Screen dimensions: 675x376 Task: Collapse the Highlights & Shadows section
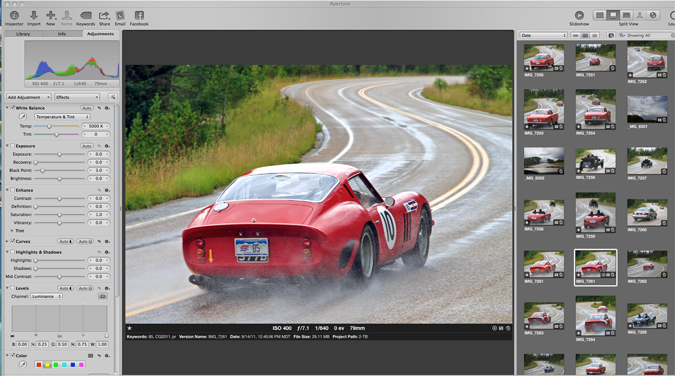point(7,252)
